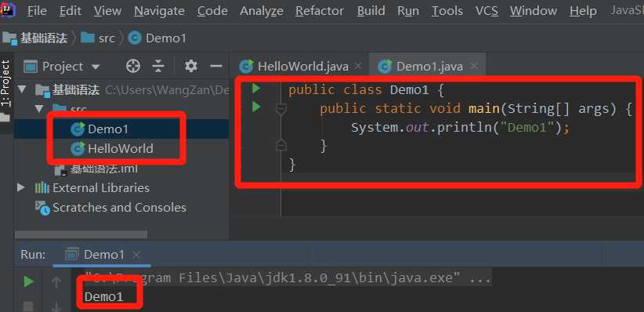Click the fold end marker at closing brace

pyautogui.click(x=281, y=145)
